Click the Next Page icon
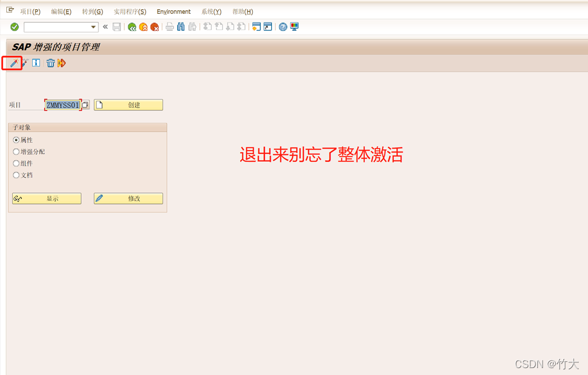The image size is (588, 375). 230,26
